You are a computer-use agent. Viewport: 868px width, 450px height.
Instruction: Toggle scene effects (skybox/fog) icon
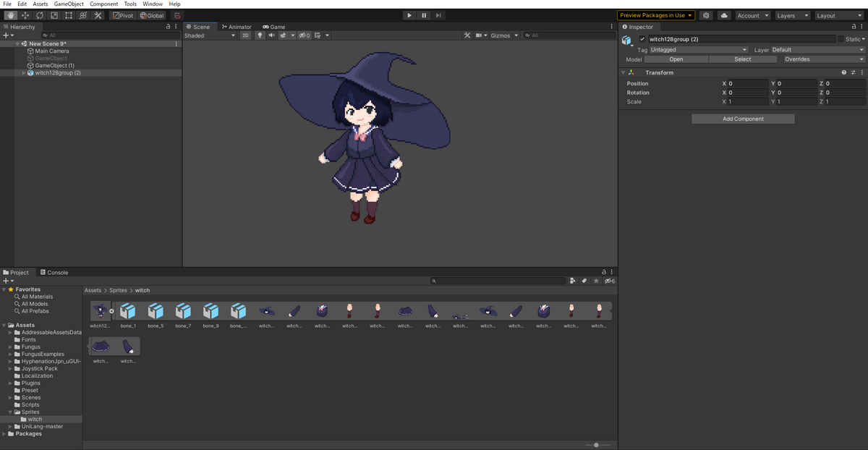tap(284, 35)
